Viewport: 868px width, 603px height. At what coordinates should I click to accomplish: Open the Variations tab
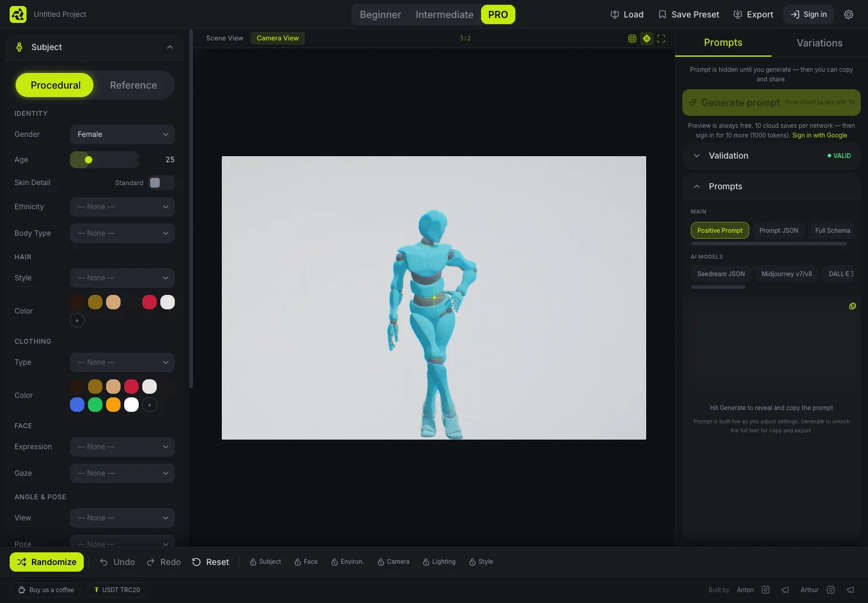(x=820, y=43)
